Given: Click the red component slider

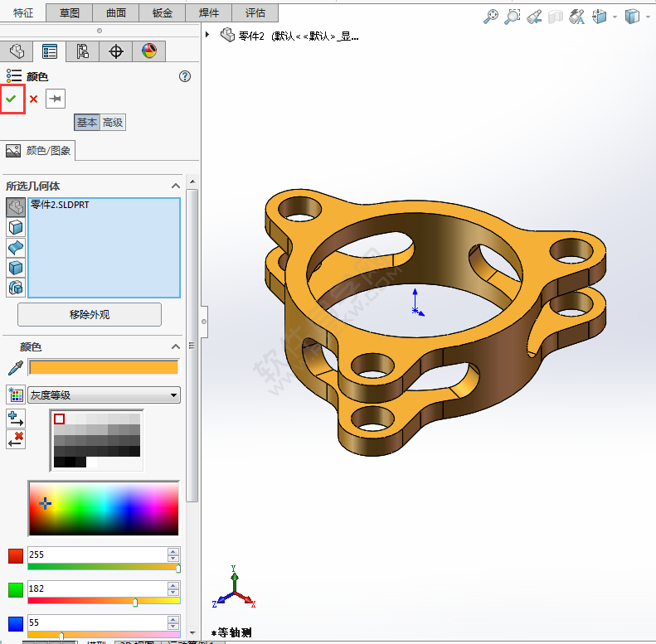Looking at the screenshot, I should (x=104, y=567).
